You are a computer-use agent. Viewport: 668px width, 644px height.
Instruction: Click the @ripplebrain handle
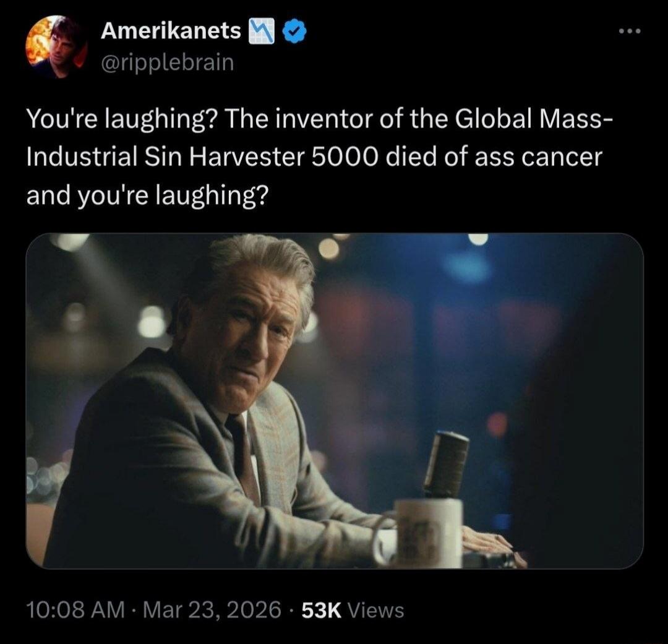[x=166, y=62]
